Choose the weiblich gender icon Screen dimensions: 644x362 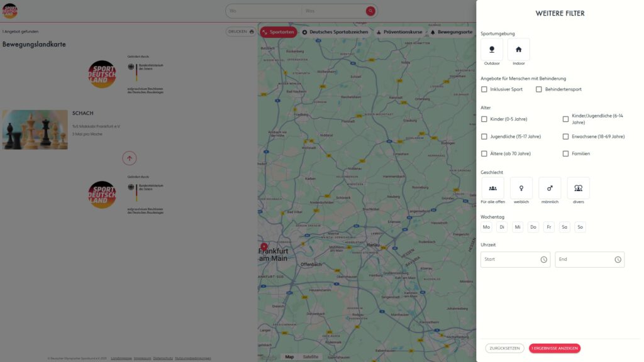pos(521,188)
